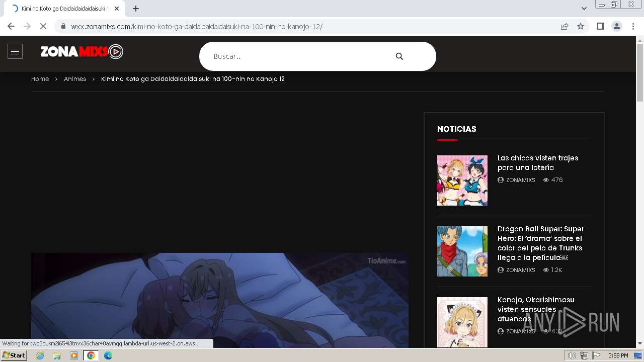Click the volume speaker tray icon
644x362 pixels.
pyautogui.click(x=572, y=355)
